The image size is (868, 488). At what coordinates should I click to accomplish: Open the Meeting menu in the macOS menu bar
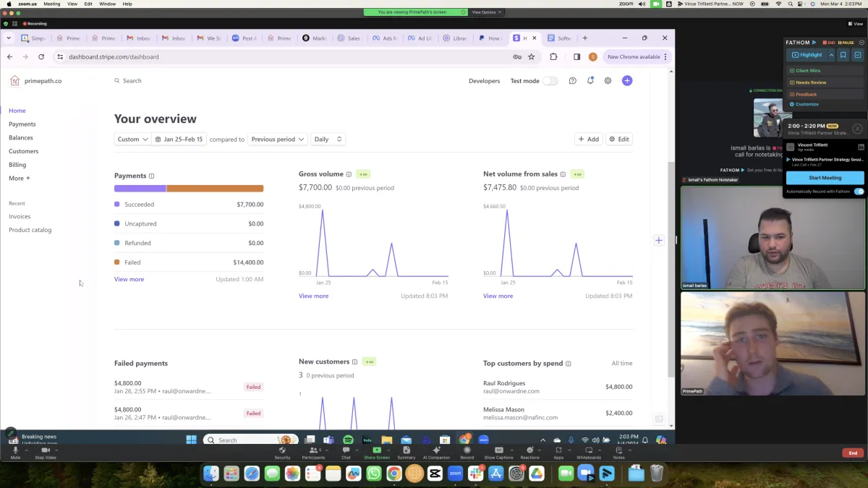click(x=52, y=4)
